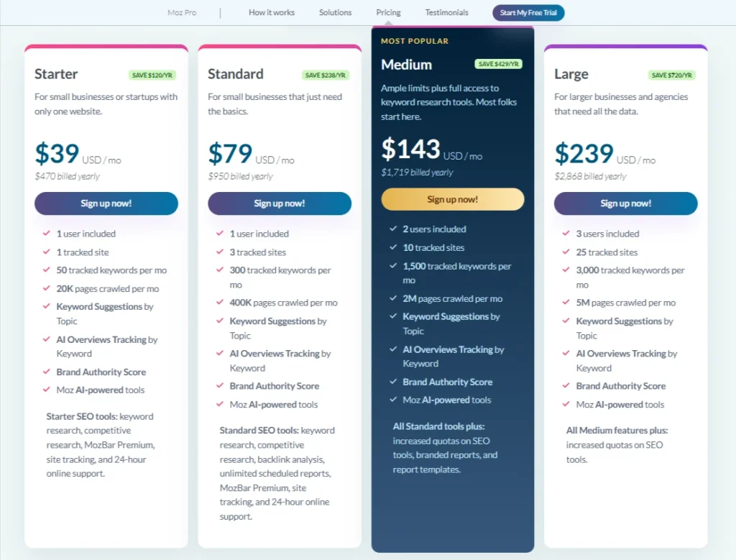Click the gold Medium plan Sign up button
The image size is (736, 560).
point(453,199)
